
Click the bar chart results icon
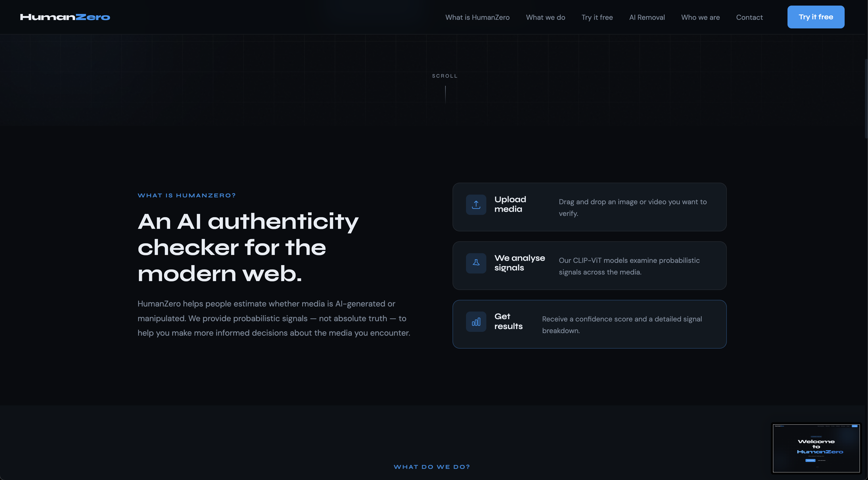pyautogui.click(x=476, y=322)
